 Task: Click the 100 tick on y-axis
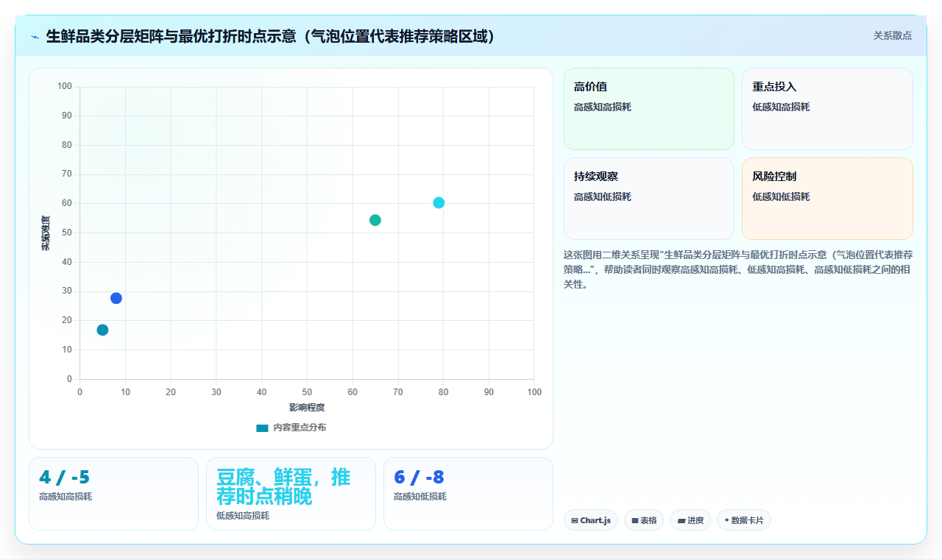65,87
